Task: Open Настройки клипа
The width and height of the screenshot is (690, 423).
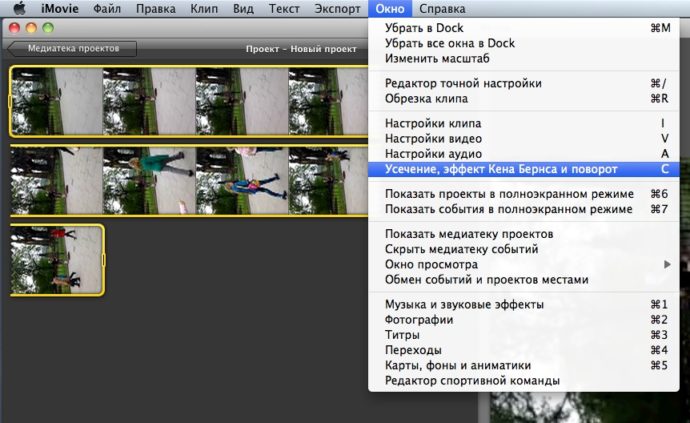Action: 524,123
